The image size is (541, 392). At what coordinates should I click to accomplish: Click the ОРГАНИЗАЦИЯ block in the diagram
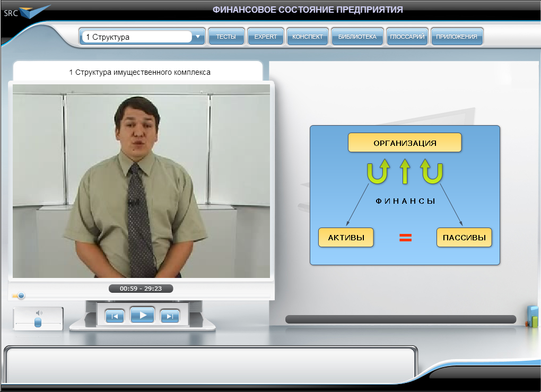point(405,143)
